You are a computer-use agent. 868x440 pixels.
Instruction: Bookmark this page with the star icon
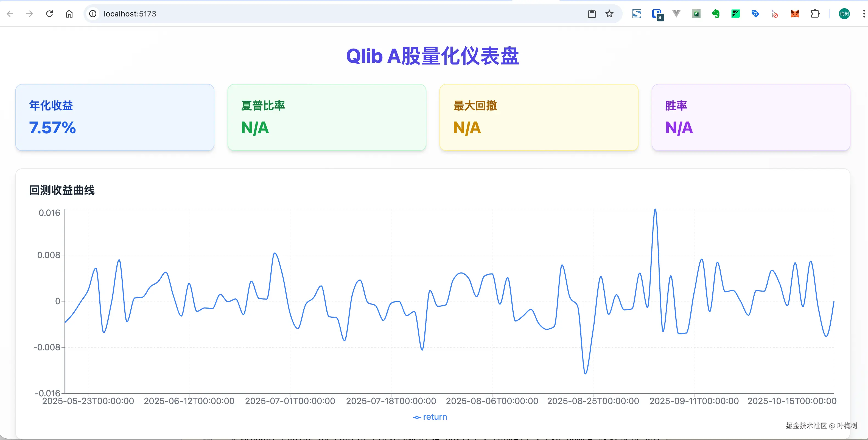pyautogui.click(x=609, y=14)
